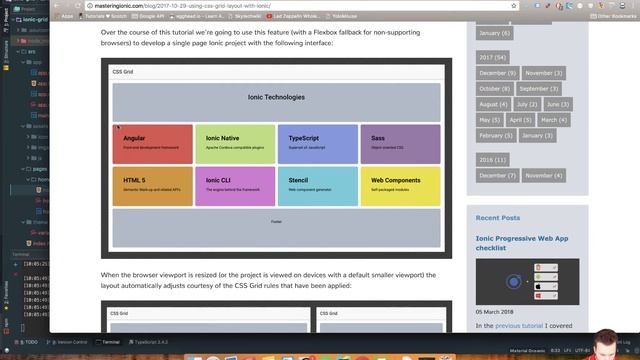Switch to the Terminal tab
Viewport: 640px width, 360px height.
pos(108,342)
